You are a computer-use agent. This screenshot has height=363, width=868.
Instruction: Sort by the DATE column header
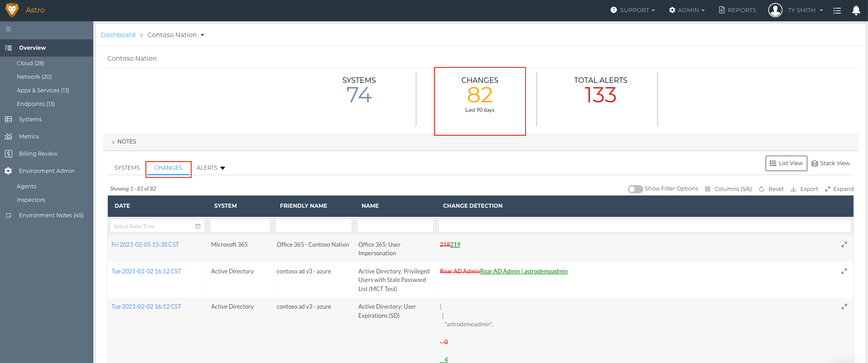[x=122, y=206]
